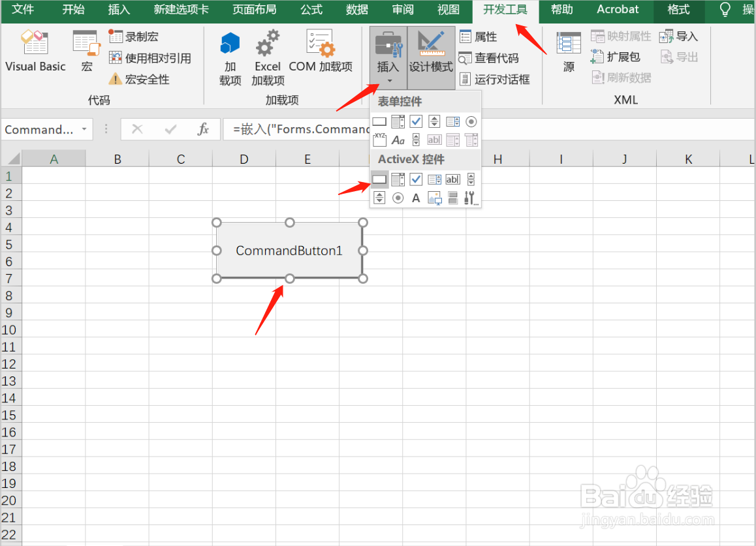The width and height of the screenshot is (756, 546).
Task: Click the formula bar text
Action: point(302,129)
